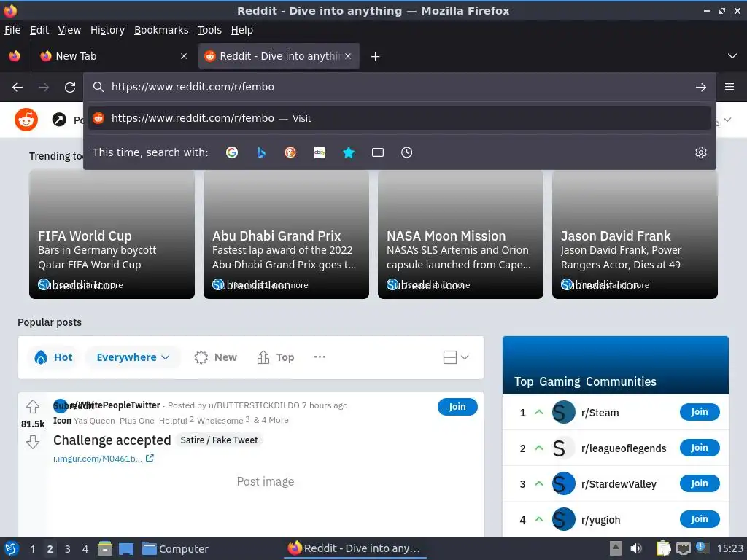747x560 pixels.
Task: Search this time with eBay icon
Action: pos(320,152)
